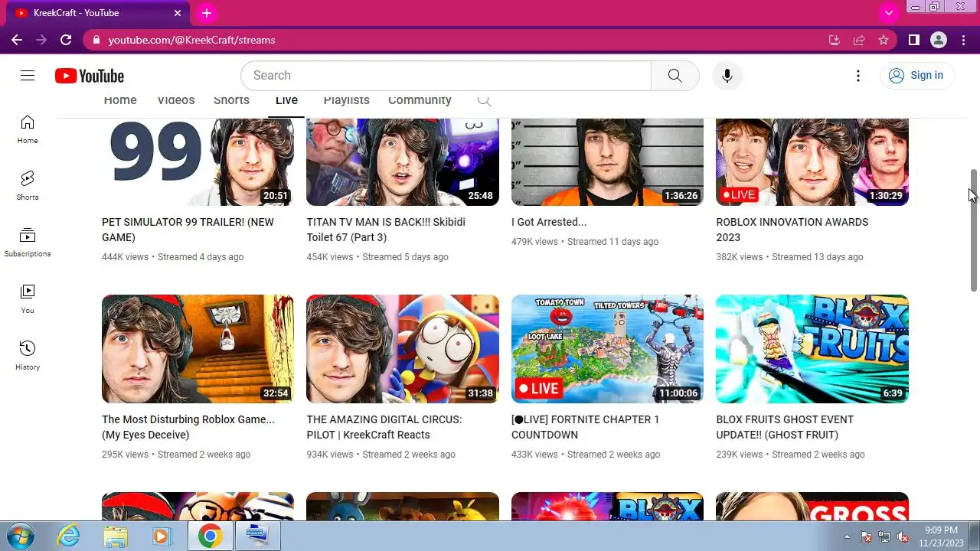The image size is (980, 551).
Task: Click the muted volume tray icon
Action: [x=903, y=536]
